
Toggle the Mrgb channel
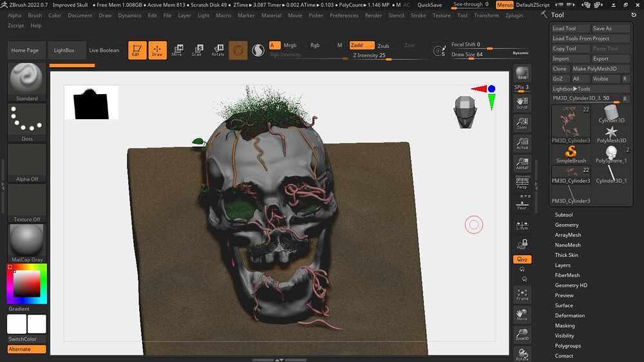pos(290,45)
